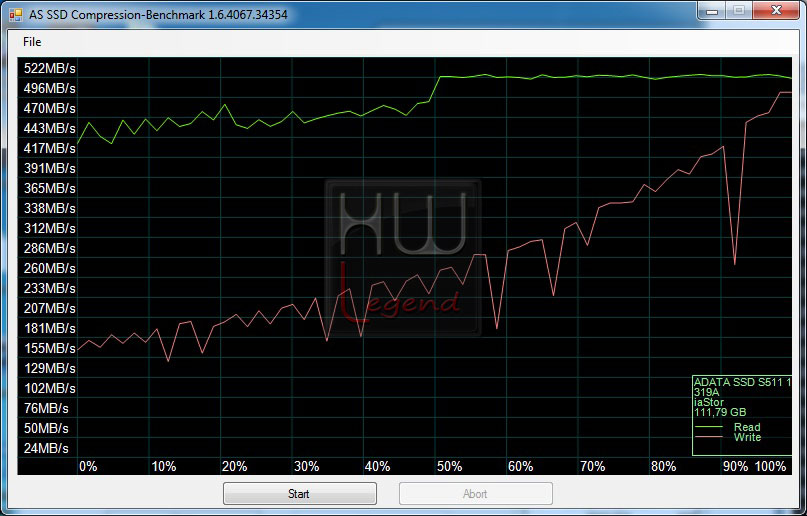Click the 24MB/s axis label
The image size is (807, 516).
(x=46, y=449)
